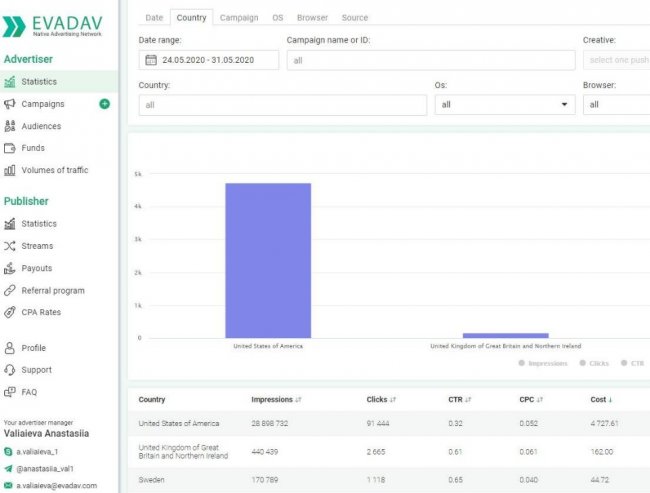Toggle the CTR legend series
The image size is (650, 493).
(631, 363)
